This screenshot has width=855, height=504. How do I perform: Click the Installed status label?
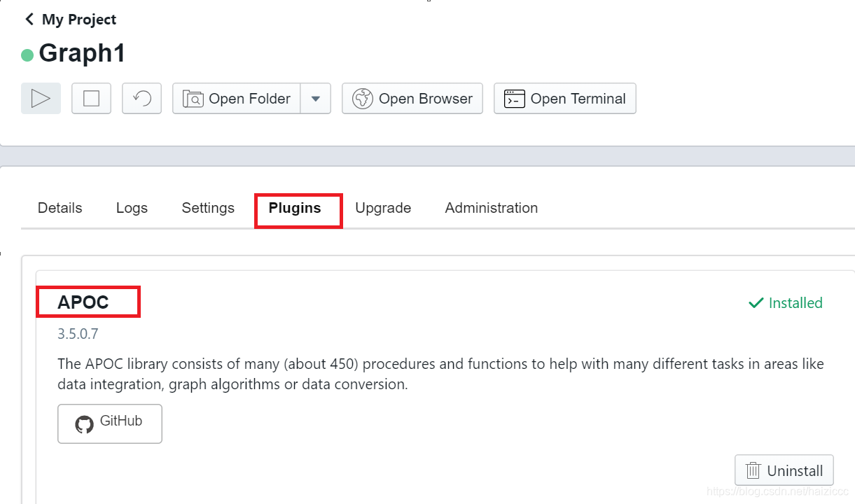[785, 303]
